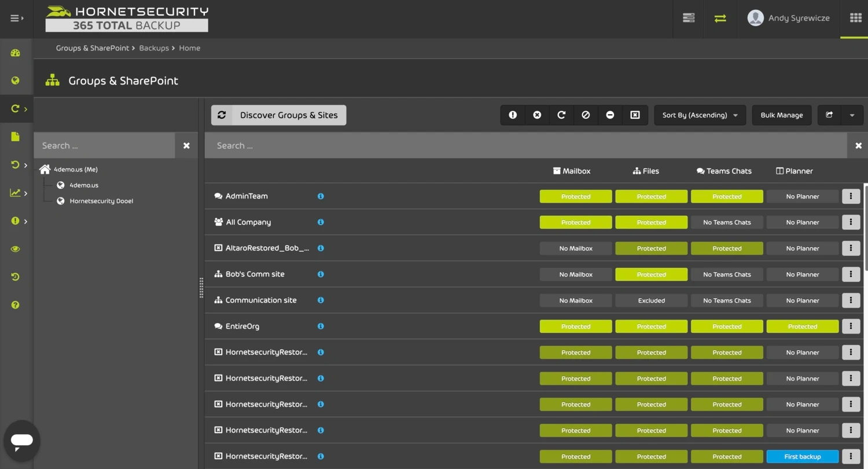Select the exclamation warning icon in the toolbar

tap(512, 115)
